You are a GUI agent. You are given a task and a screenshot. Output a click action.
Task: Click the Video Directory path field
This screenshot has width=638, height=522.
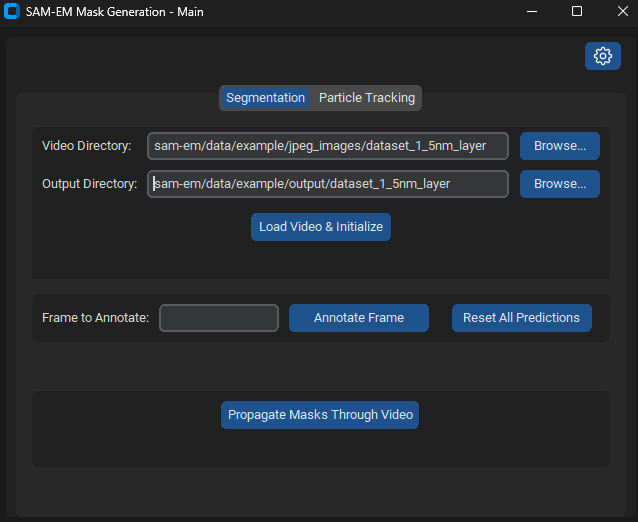[327, 146]
